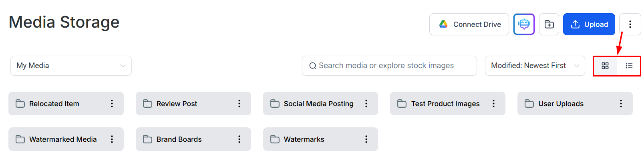This screenshot has height=165, width=644.
Task: Open User Uploads folder options menu
Action: coord(621,104)
